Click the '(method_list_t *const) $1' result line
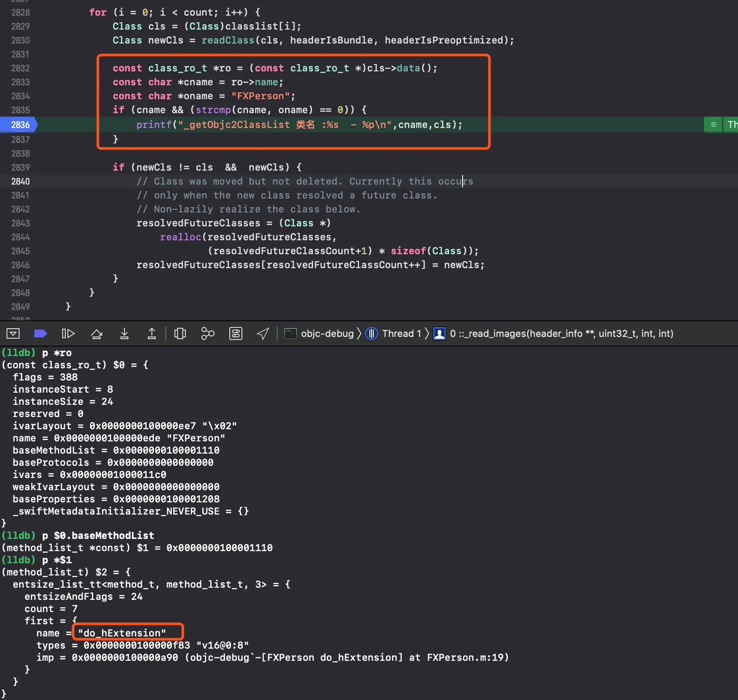The height and width of the screenshot is (700, 738). point(137,548)
